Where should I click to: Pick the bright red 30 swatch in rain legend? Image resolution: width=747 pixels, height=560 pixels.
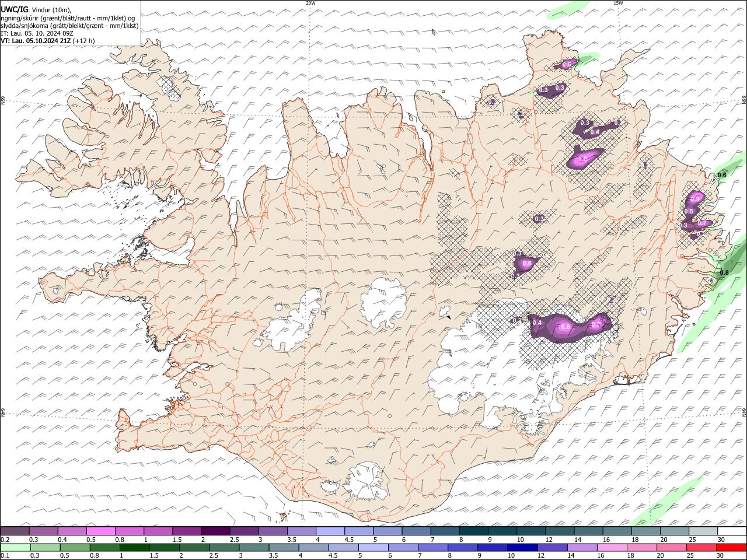pos(731,547)
